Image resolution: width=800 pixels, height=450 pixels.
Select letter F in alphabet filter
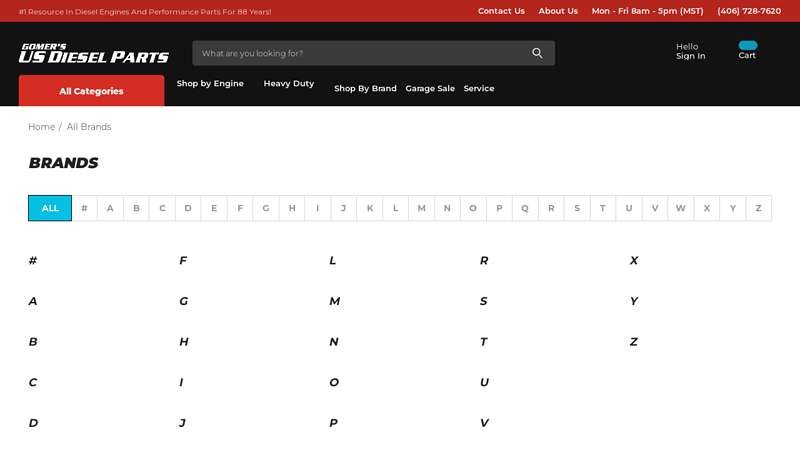[240, 208]
